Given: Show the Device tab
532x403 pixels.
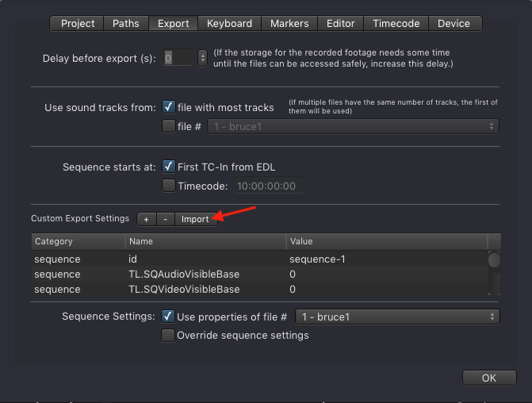Looking at the screenshot, I should click(x=454, y=24).
